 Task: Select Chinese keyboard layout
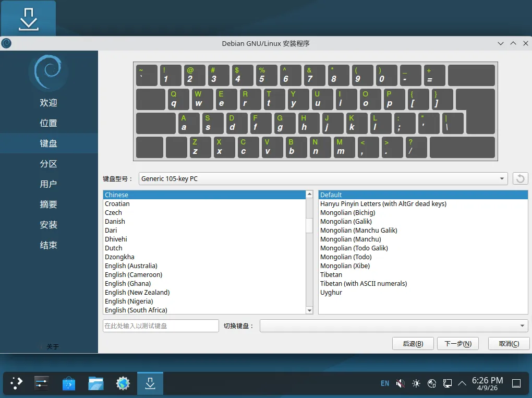click(204, 195)
